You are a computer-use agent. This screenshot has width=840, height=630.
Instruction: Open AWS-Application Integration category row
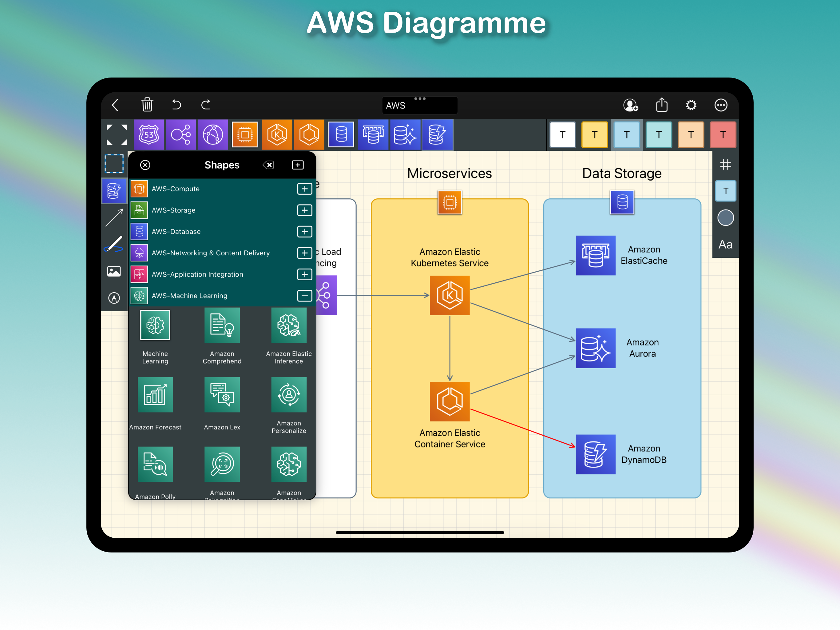[x=222, y=274]
